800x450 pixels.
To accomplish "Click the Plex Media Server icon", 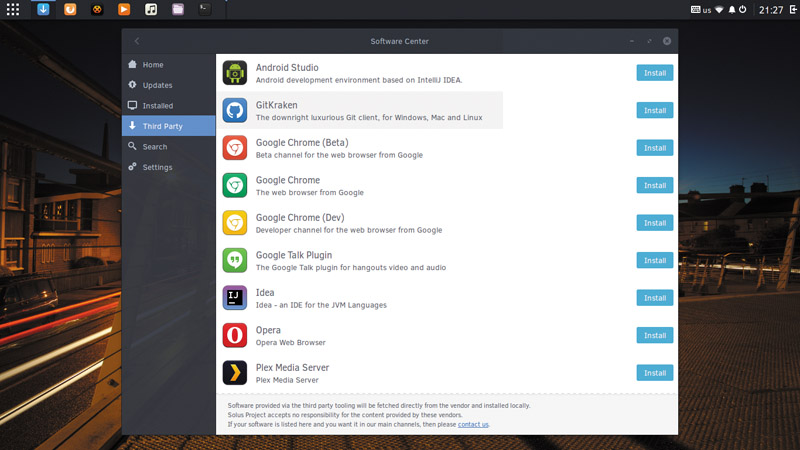I will [x=235, y=373].
